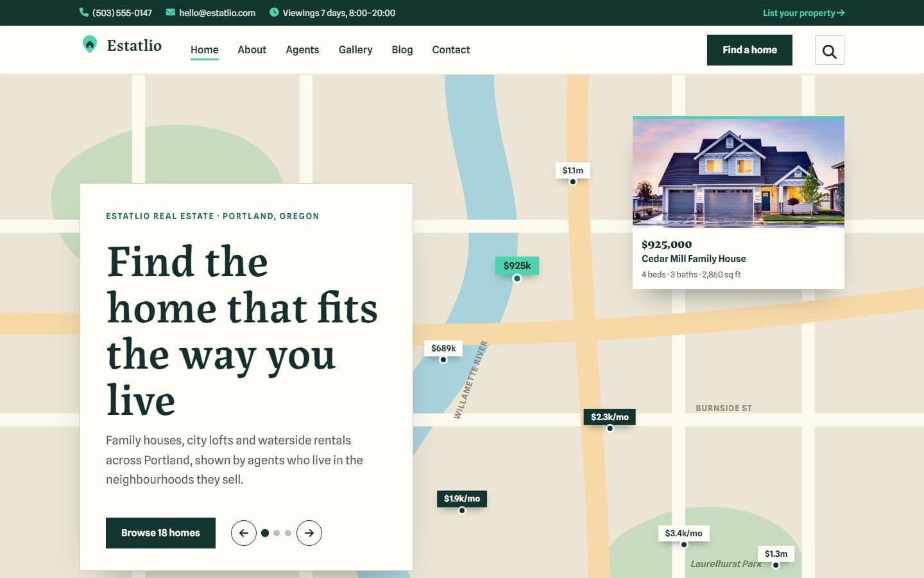
Task: Select the $3.4k/mo map marker
Action: coord(683,533)
